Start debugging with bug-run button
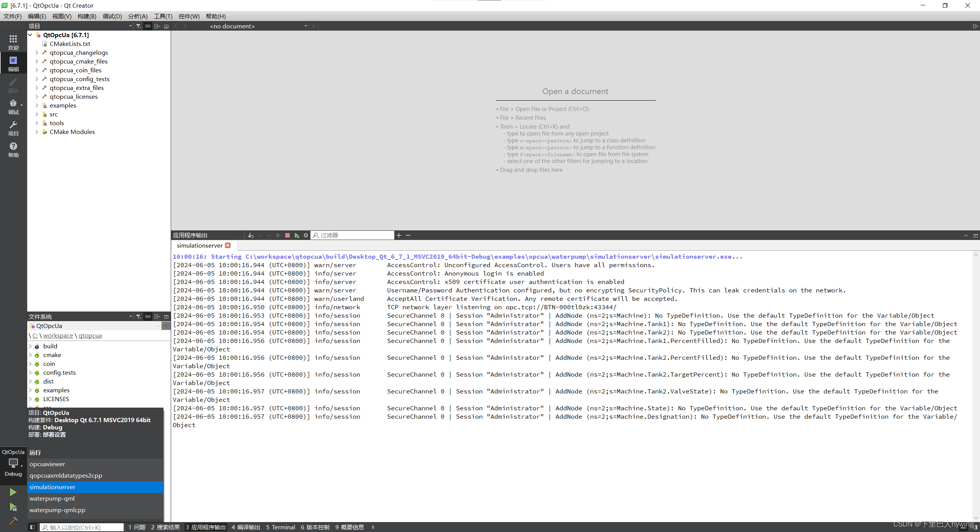The height and width of the screenshot is (532, 980). pyautogui.click(x=13, y=507)
